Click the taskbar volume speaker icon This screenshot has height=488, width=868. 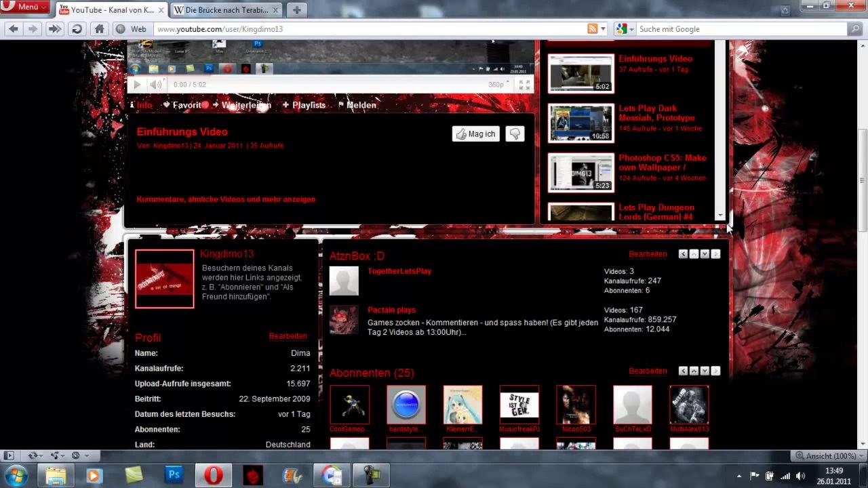tap(800, 476)
